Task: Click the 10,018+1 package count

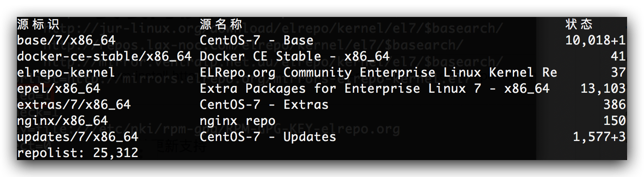Action: coord(595,40)
